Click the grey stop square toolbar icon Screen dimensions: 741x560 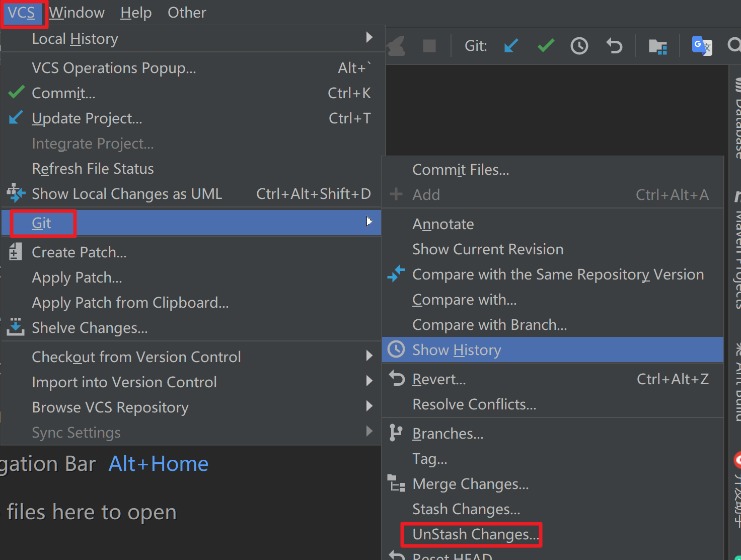click(429, 46)
